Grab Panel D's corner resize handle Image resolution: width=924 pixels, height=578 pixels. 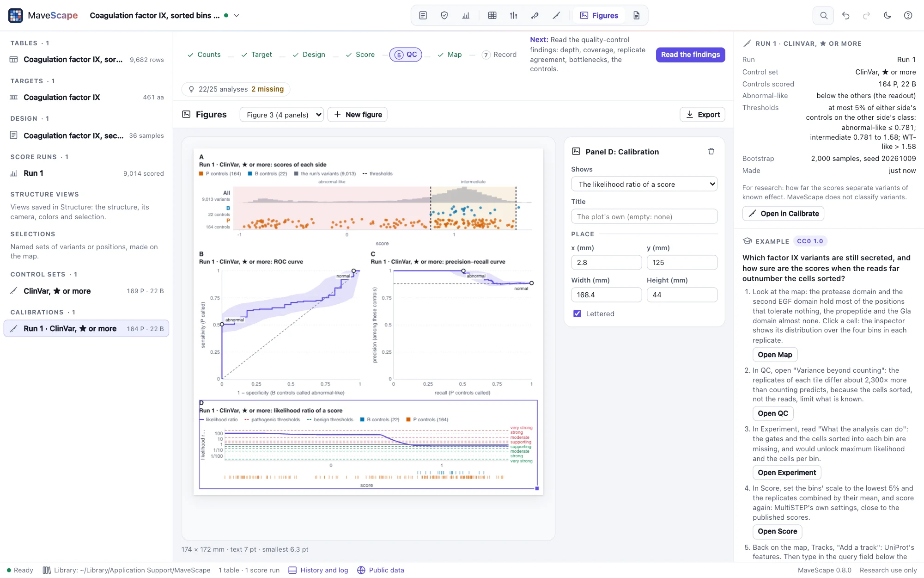click(x=537, y=488)
